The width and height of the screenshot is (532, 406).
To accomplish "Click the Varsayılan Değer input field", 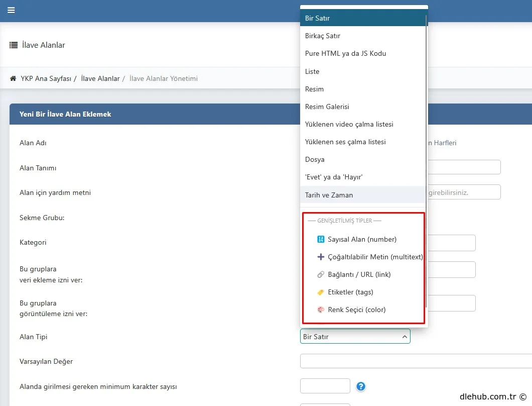I will pyautogui.click(x=416, y=361).
